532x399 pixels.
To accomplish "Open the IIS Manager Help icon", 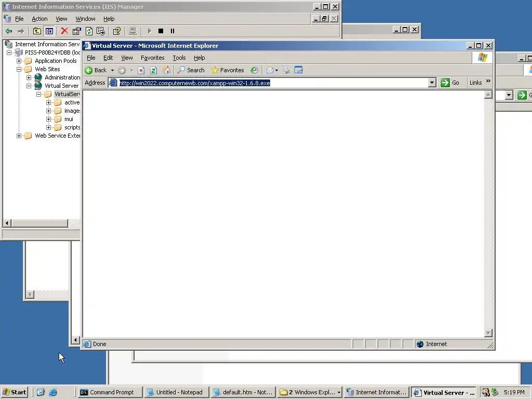I will coord(117,31).
